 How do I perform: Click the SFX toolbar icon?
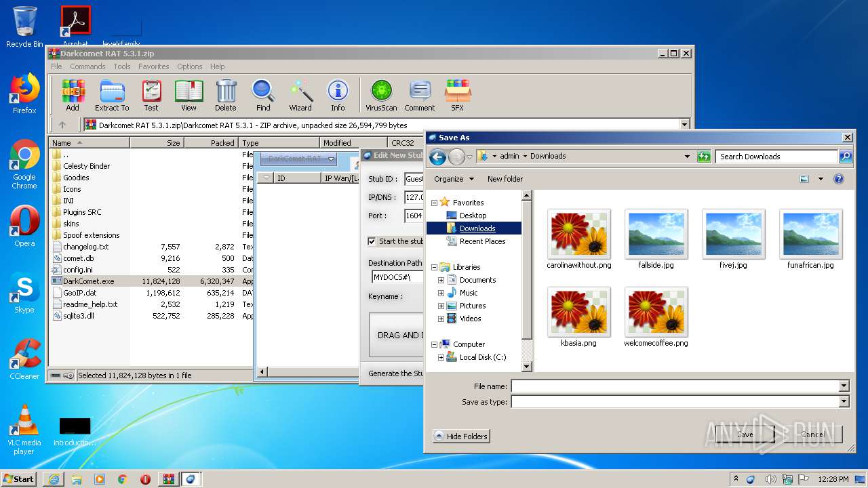tap(458, 96)
